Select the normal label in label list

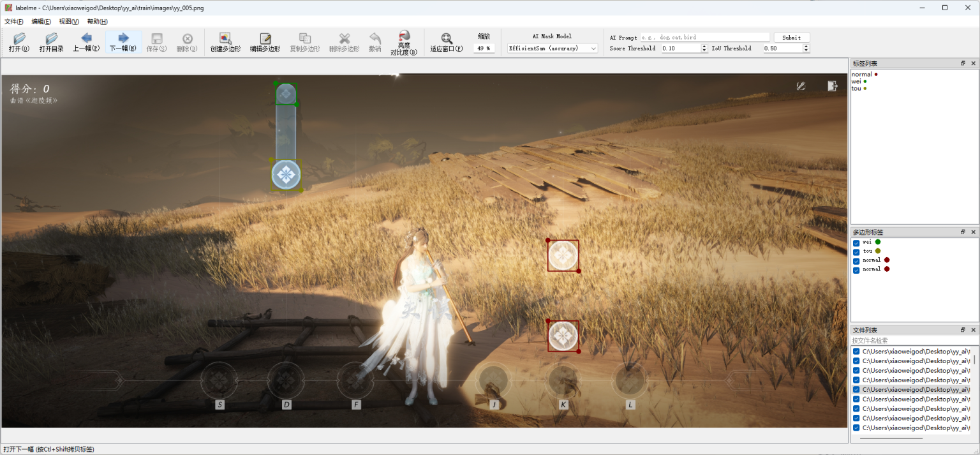[861, 75]
